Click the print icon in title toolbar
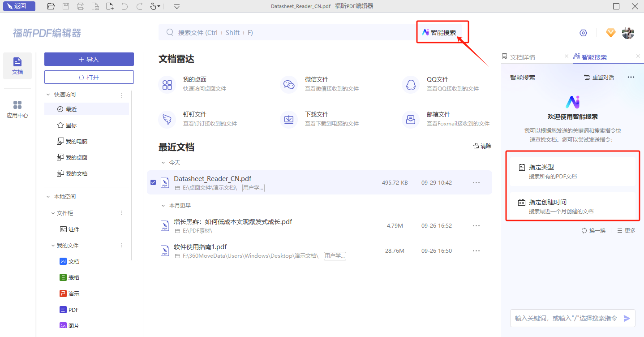This screenshot has height=337, width=644. (81, 6)
